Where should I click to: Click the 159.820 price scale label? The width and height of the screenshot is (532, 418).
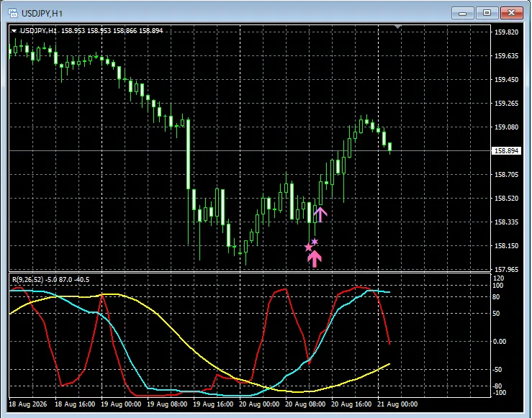pyautogui.click(x=506, y=32)
